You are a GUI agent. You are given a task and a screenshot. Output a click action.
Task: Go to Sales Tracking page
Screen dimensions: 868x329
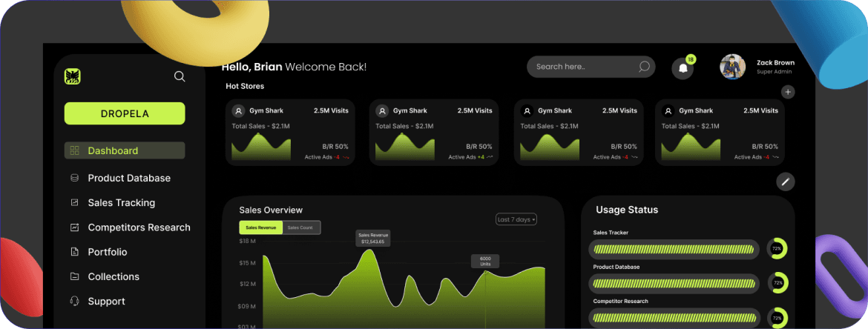click(x=121, y=202)
